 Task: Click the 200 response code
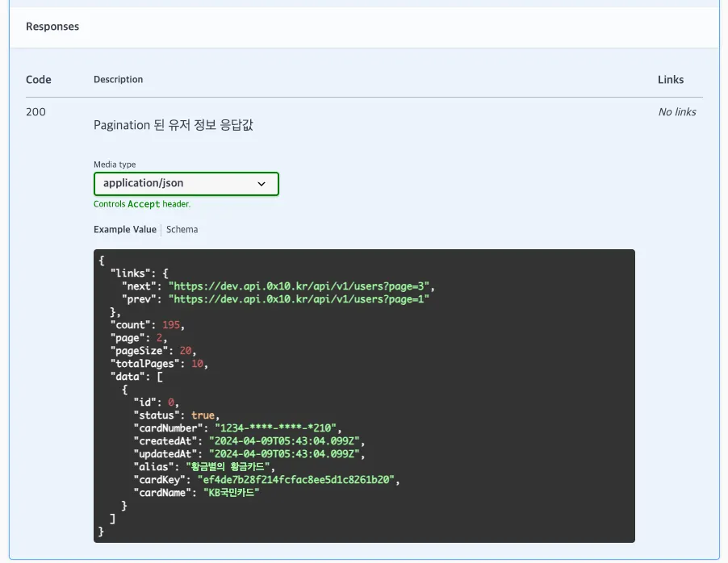coord(36,112)
